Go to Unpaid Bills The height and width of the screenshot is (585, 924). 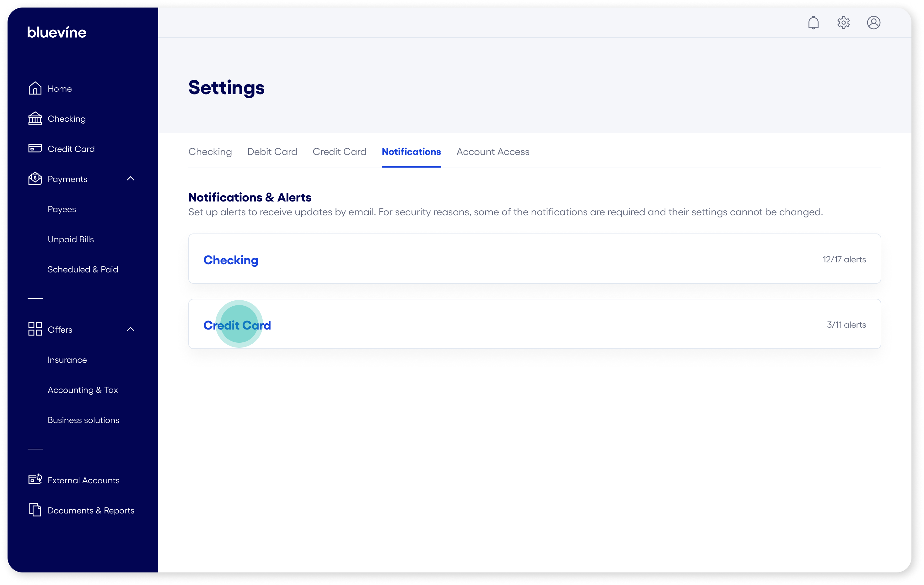click(x=71, y=239)
